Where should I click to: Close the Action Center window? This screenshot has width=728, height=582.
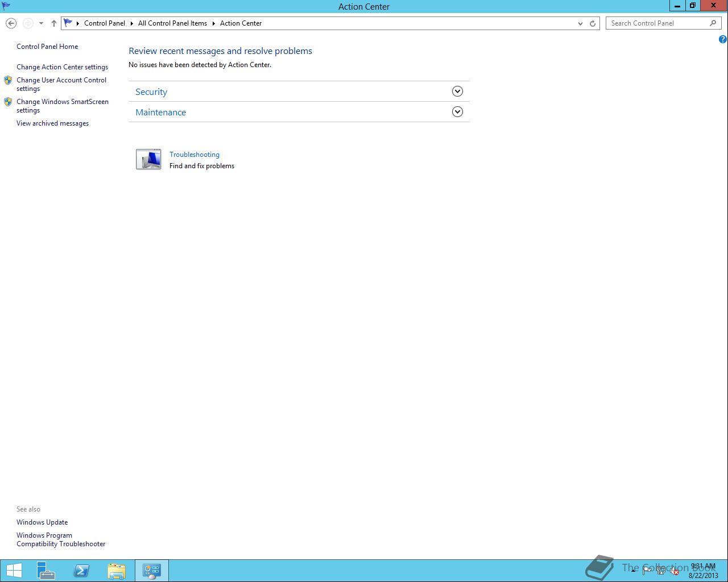pos(714,6)
